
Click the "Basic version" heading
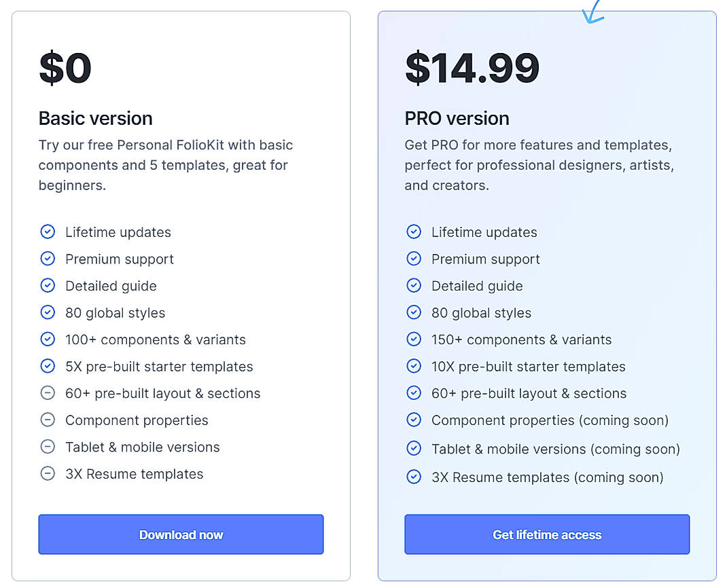pyautogui.click(x=94, y=118)
